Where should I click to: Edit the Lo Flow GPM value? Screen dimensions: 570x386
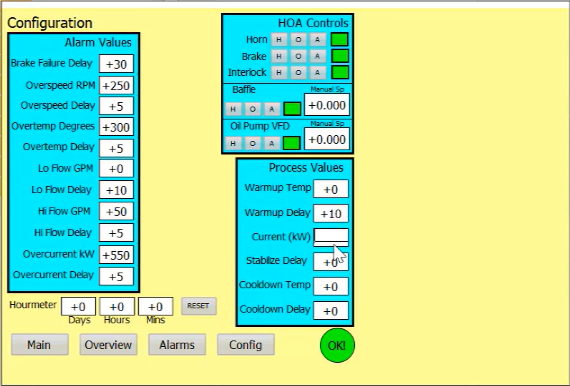(116, 169)
